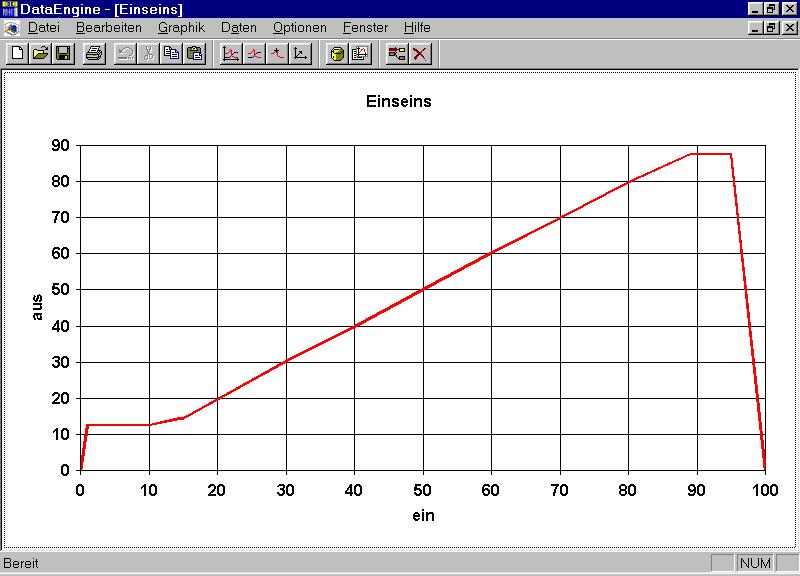Open a file with the folder icon

40,53
